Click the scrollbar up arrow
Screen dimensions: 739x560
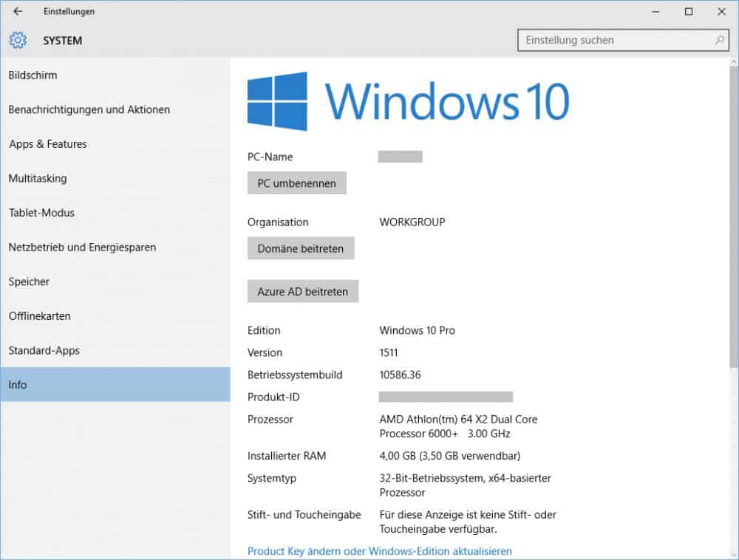click(734, 62)
